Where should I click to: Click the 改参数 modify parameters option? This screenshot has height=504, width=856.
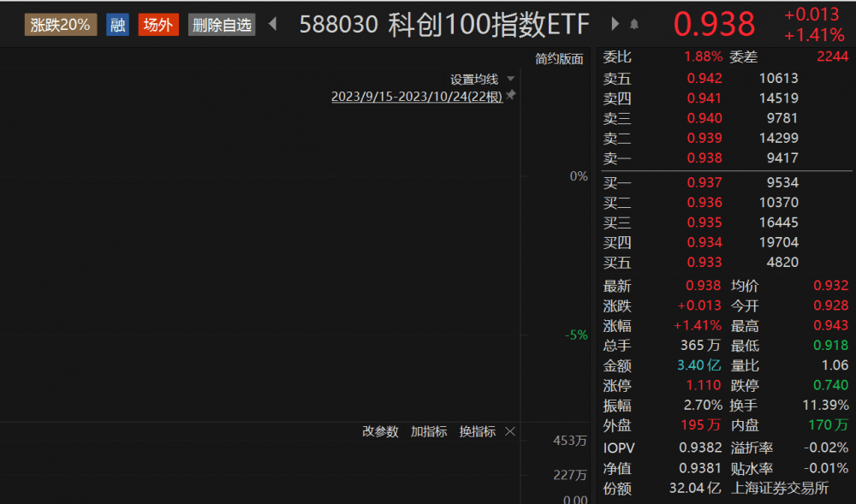[x=380, y=432]
